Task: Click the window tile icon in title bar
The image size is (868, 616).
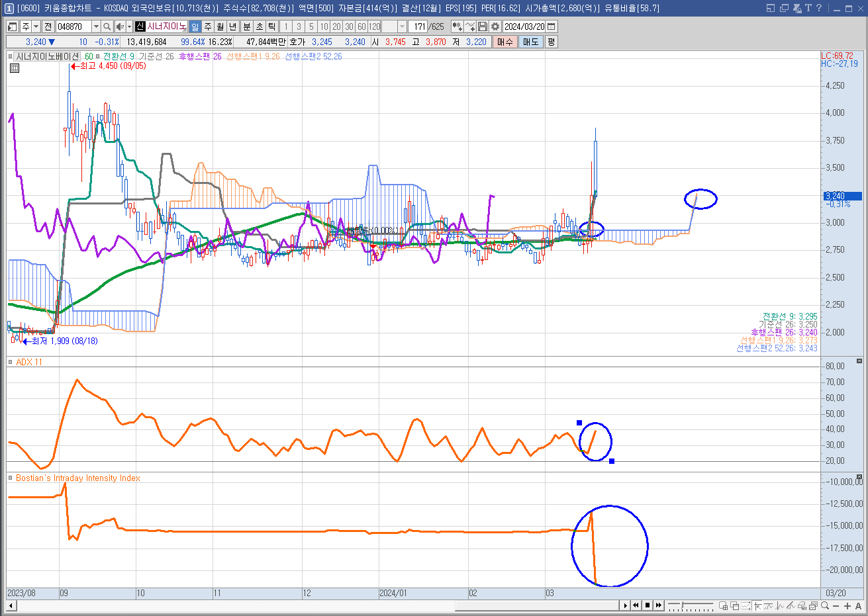Action: (x=771, y=8)
